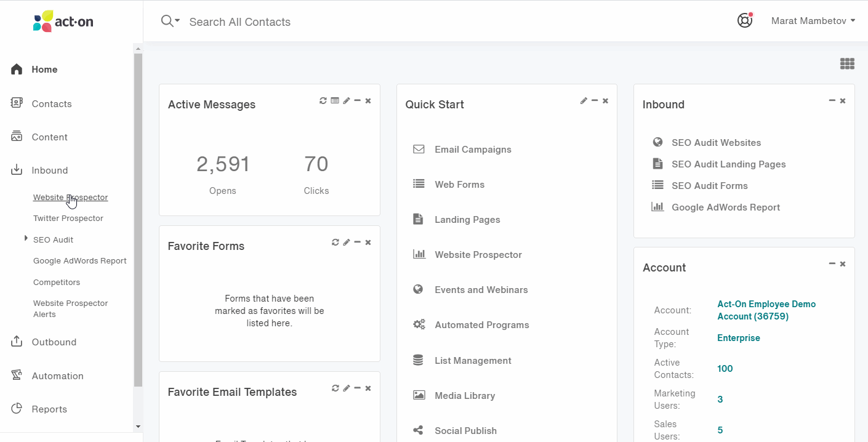Open SEO Audit Websites in the Inbound widget
The image size is (868, 442).
pyautogui.click(x=716, y=143)
